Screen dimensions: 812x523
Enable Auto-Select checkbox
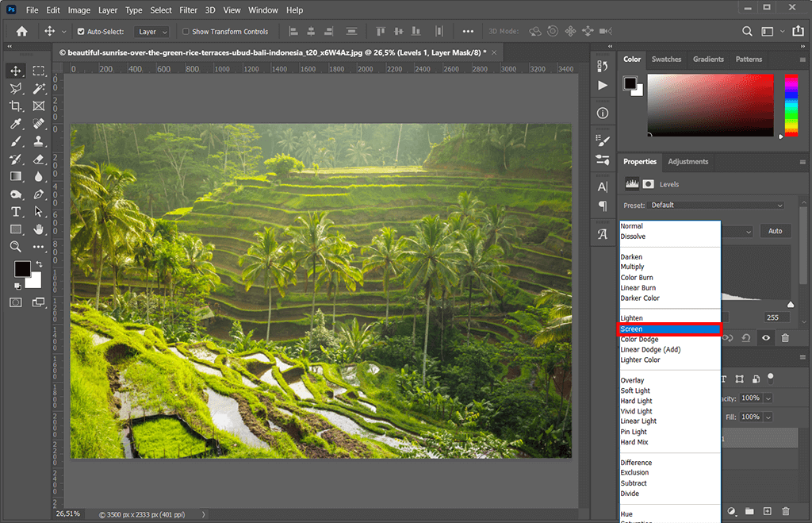[81, 32]
